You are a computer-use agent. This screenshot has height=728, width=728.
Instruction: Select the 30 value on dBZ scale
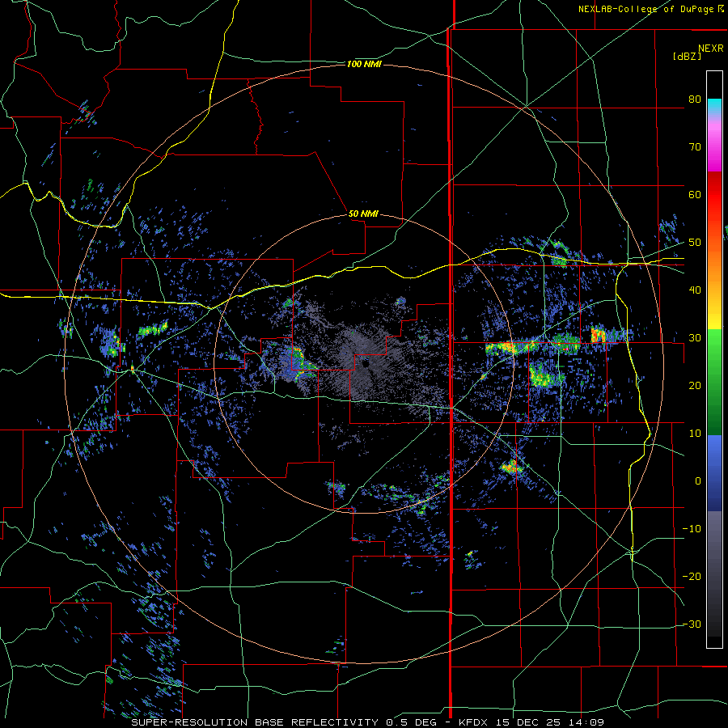pyautogui.click(x=695, y=337)
